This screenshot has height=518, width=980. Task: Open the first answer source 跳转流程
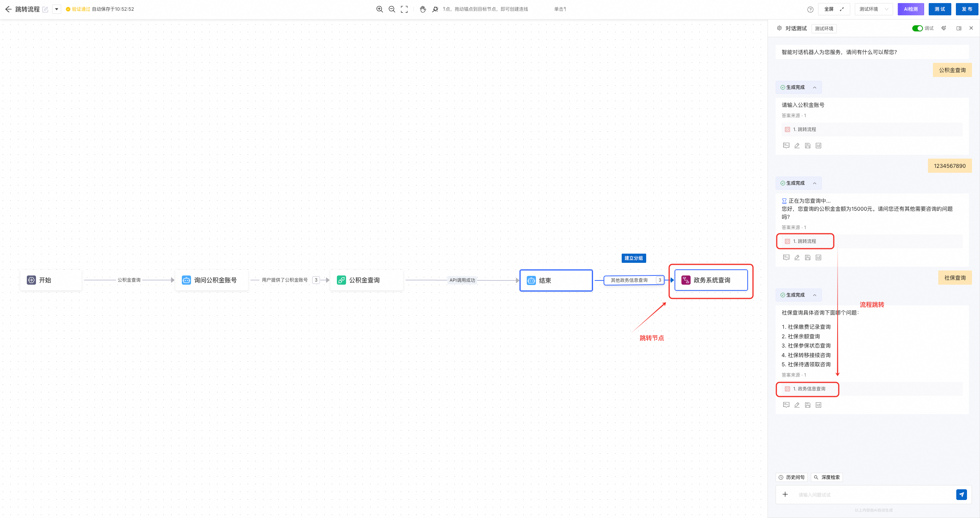click(872, 129)
